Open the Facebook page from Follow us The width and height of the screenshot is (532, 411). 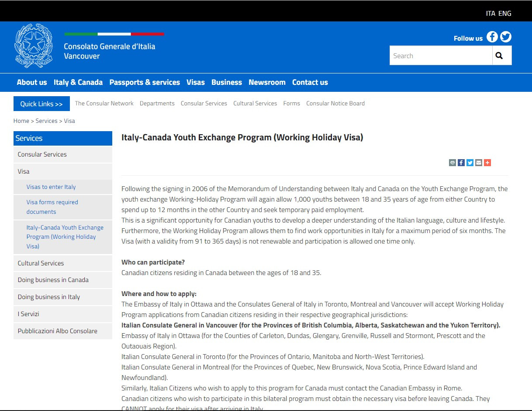click(x=492, y=37)
